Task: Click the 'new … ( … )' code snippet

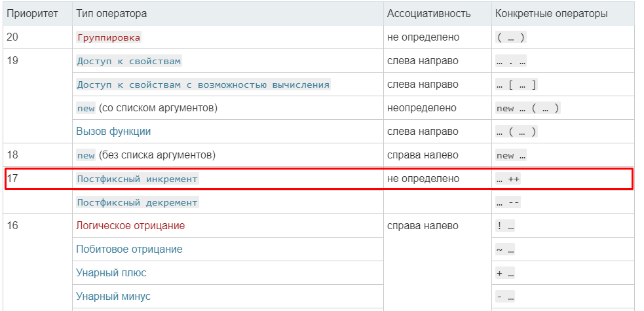Action: pyautogui.click(x=527, y=108)
